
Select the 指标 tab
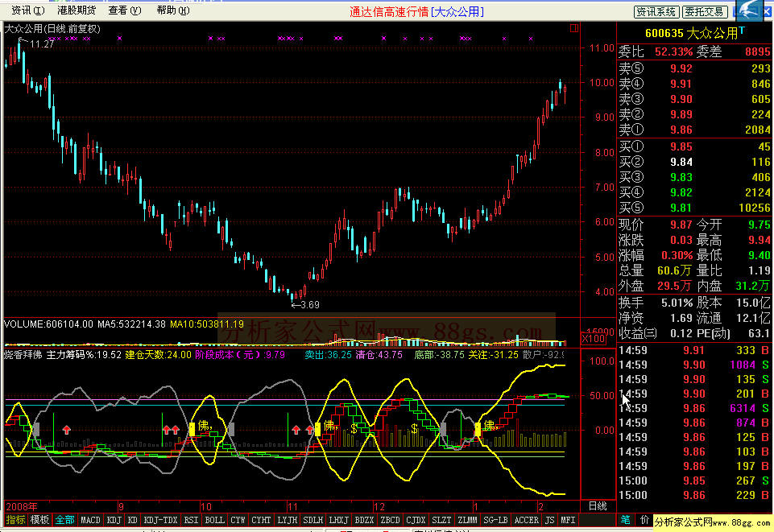point(15,520)
